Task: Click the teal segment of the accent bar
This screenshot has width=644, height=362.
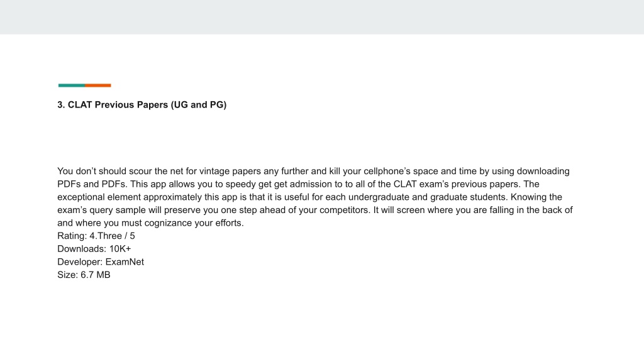Action: pos(72,85)
